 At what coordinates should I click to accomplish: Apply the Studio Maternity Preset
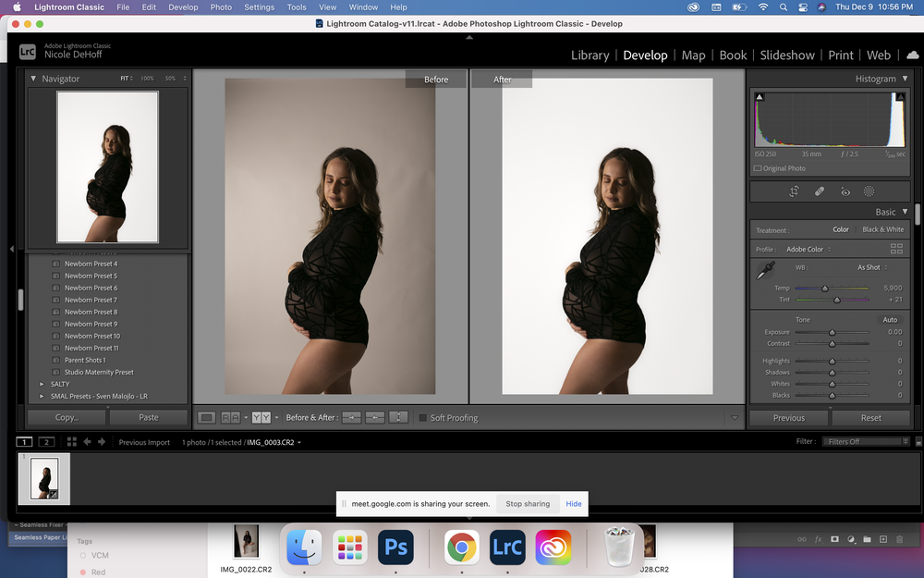pyautogui.click(x=99, y=372)
